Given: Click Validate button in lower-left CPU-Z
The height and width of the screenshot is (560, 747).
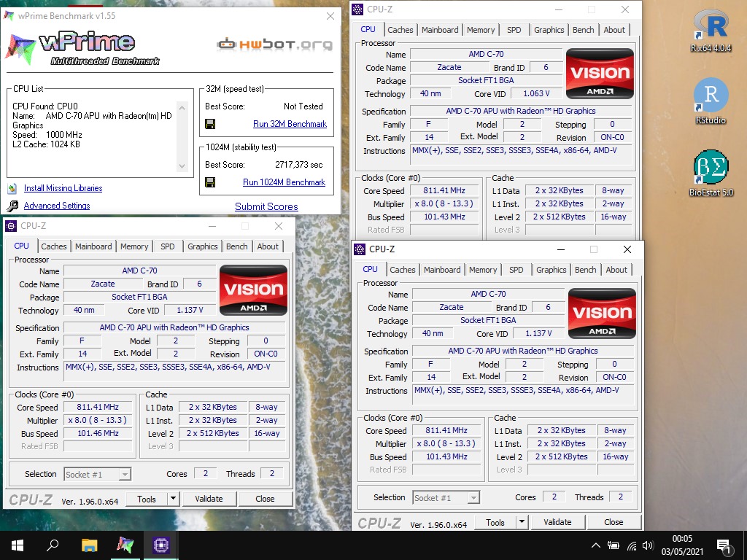Looking at the screenshot, I should [209, 499].
